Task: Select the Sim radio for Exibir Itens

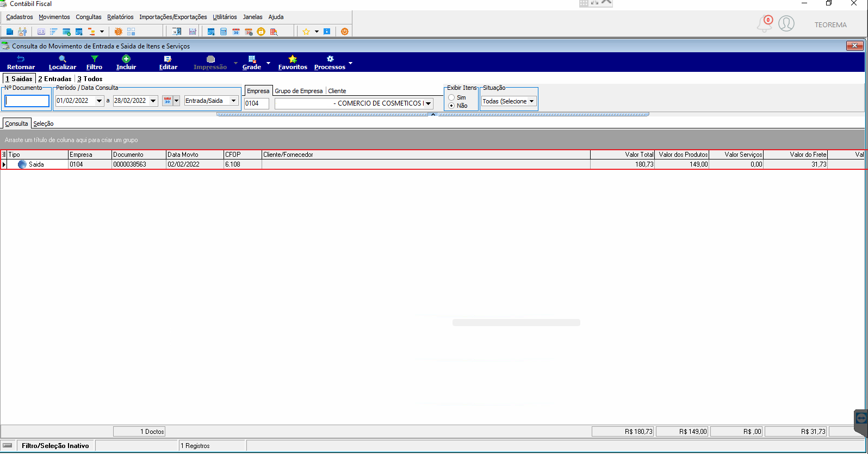Action: pyautogui.click(x=451, y=97)
